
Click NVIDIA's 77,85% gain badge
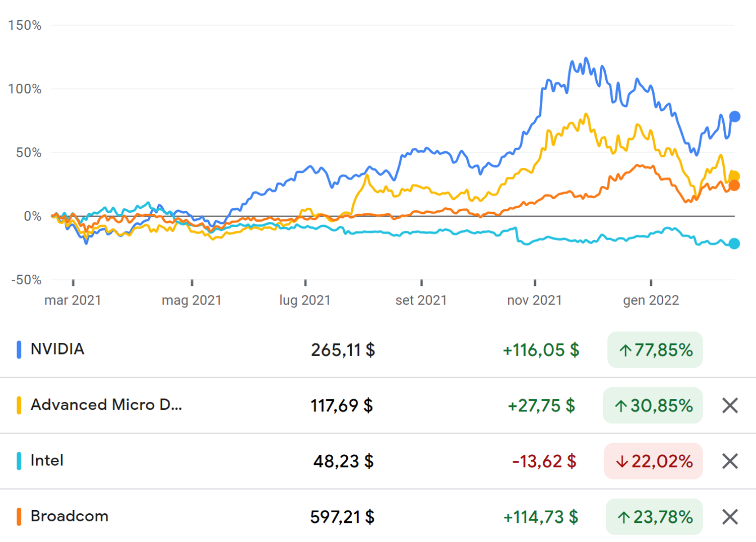click(x=655, y=349)
